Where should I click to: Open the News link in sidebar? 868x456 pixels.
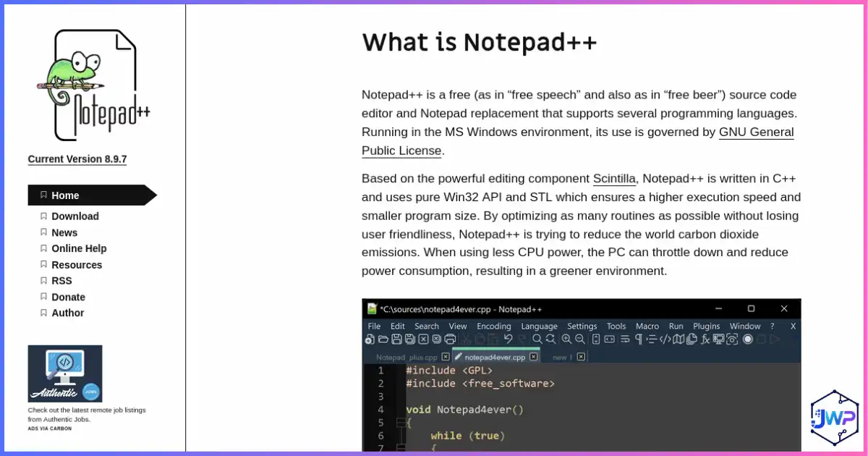pyautogui.click(x=64, y=232)
